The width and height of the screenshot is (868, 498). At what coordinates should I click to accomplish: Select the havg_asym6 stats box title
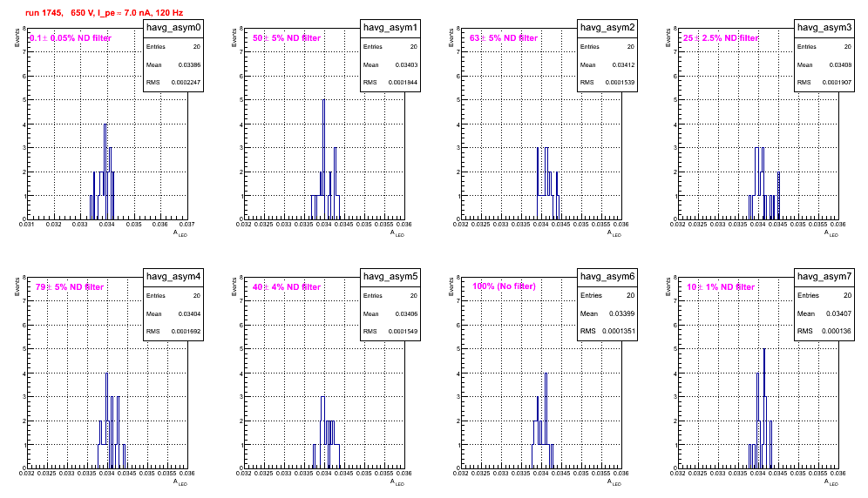607,277
